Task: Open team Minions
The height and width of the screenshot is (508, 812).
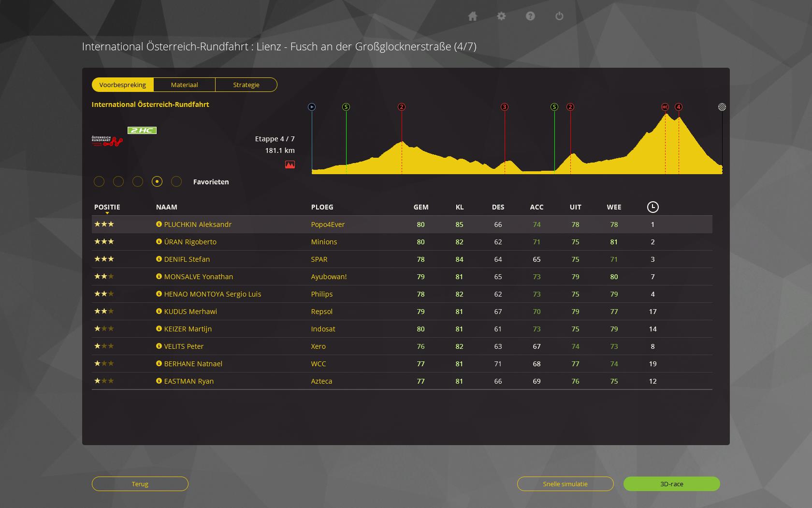Action: 324,242
